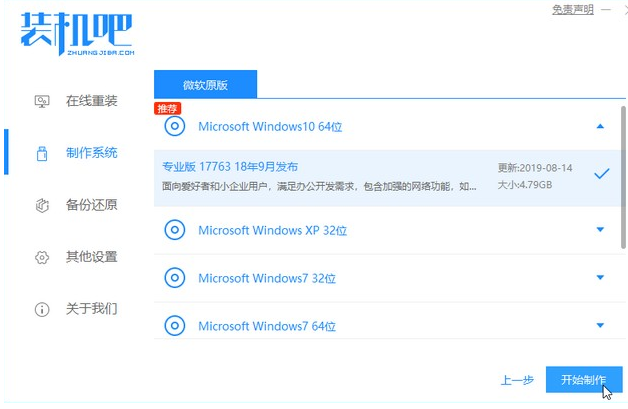Minimize the window with dash button
The width and height of the screenshot is (628, 409).
[606, 9]
